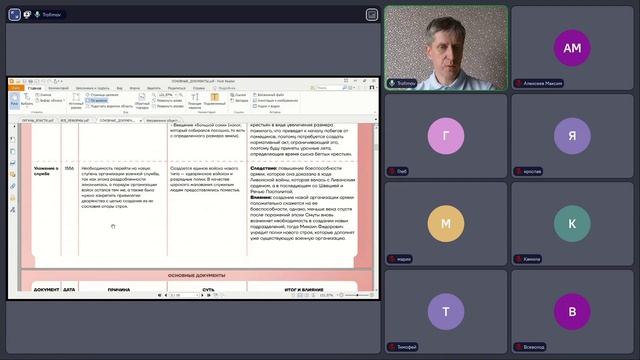Click the conference layout icon top-right

click(371, 15)
